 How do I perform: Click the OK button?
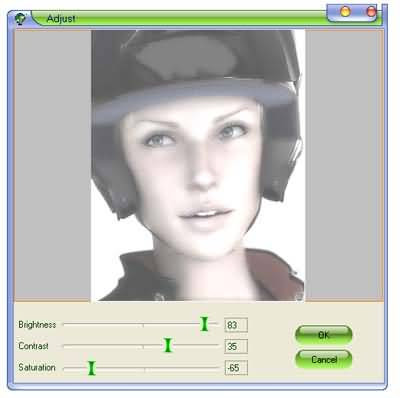(323, 335)
